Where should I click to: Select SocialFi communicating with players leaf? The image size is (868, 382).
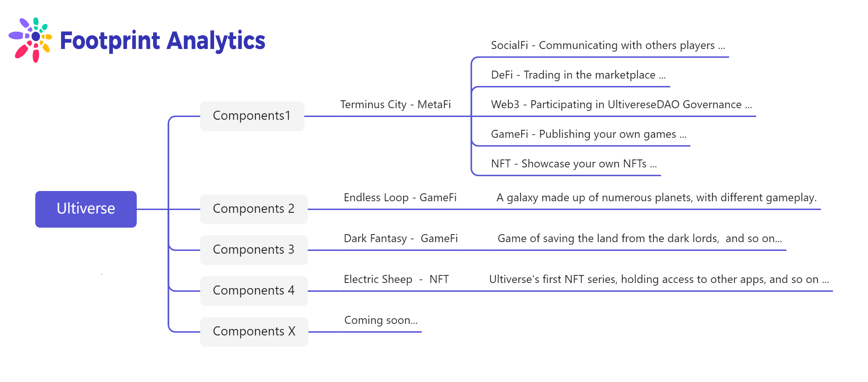pyautogui.click(x=608, y=45)
